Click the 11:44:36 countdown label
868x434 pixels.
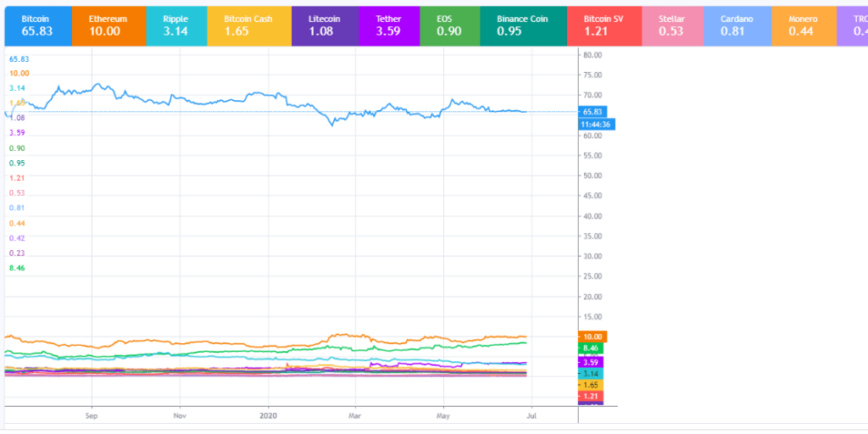pos(596,125)
